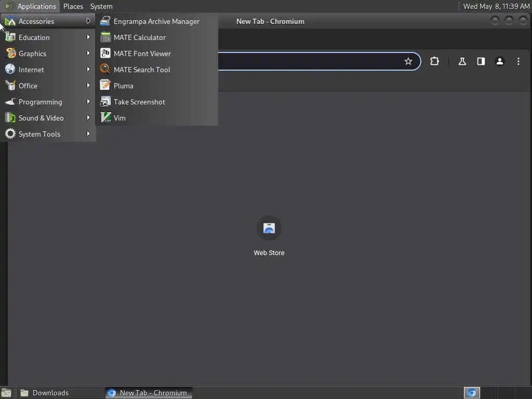Open the Web Store shortcut
Screen dimensions: 532x399
coord(269,236)
